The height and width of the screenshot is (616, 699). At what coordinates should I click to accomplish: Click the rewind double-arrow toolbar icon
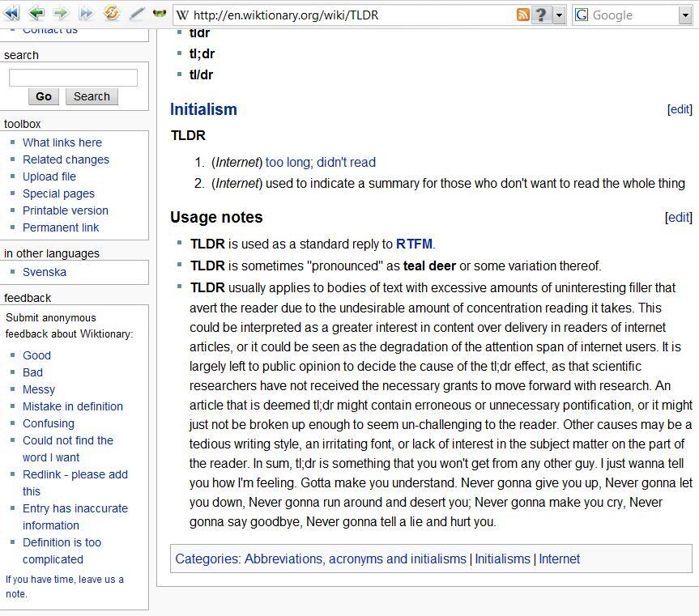tap(11, 14)
